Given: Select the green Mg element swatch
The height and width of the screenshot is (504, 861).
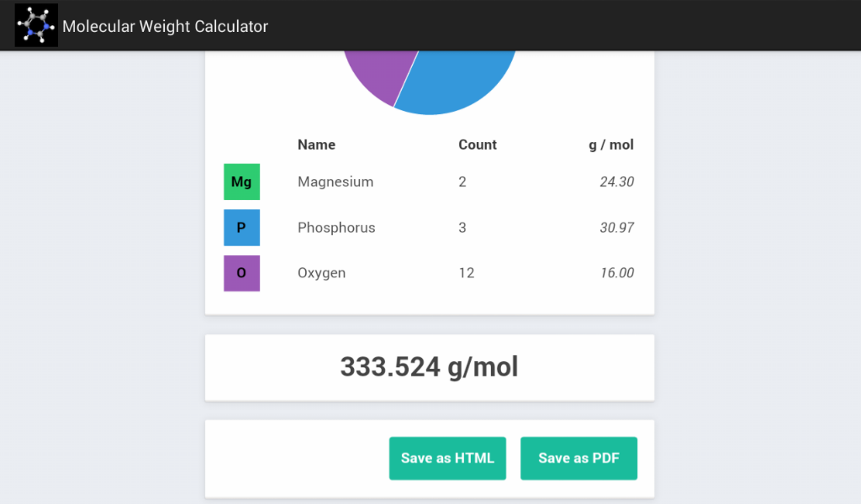Looking at the screenshot, I should coord(241,181).
